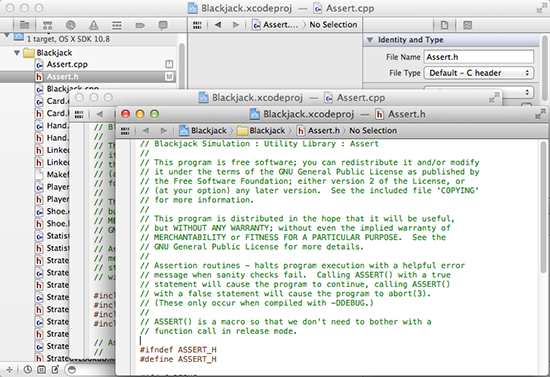Collapse the Blackjack folder group
Screen dimensions: 550x377
pos(16,53)
